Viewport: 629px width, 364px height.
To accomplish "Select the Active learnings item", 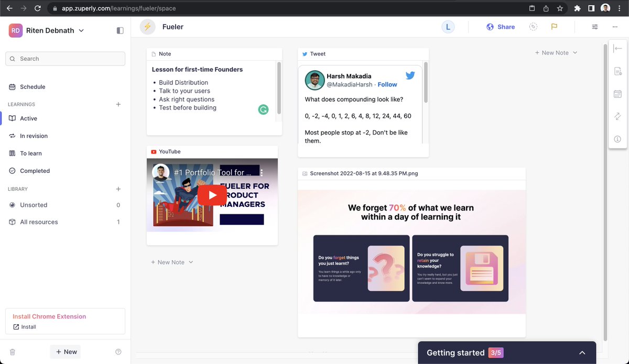I will pos(28,118).
